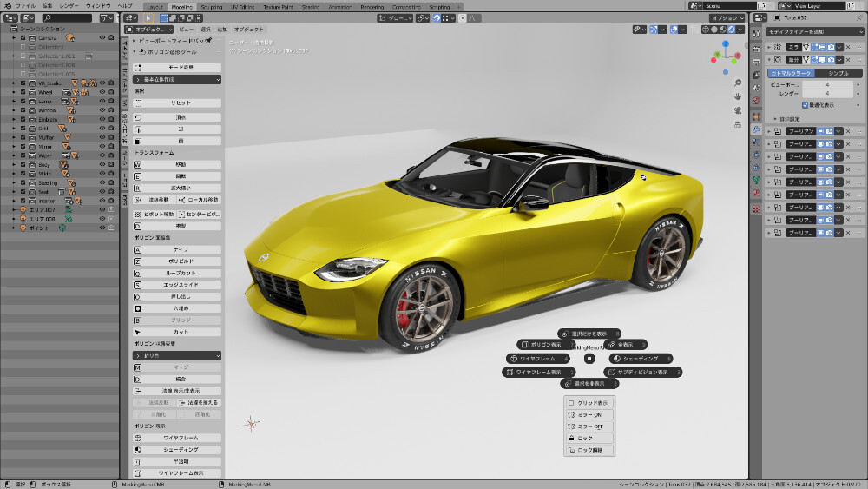
Task: Toggle the Wheel collection checkbox
Action: coord(23,92)
